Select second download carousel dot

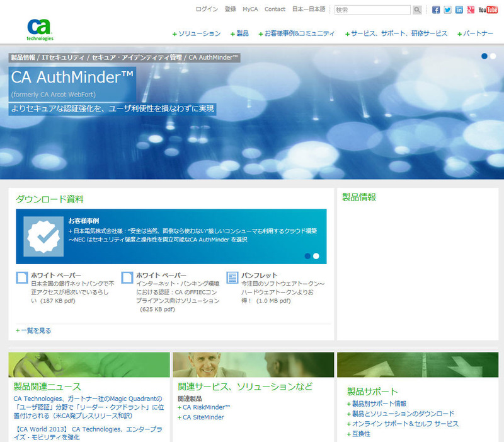point(316,256)
